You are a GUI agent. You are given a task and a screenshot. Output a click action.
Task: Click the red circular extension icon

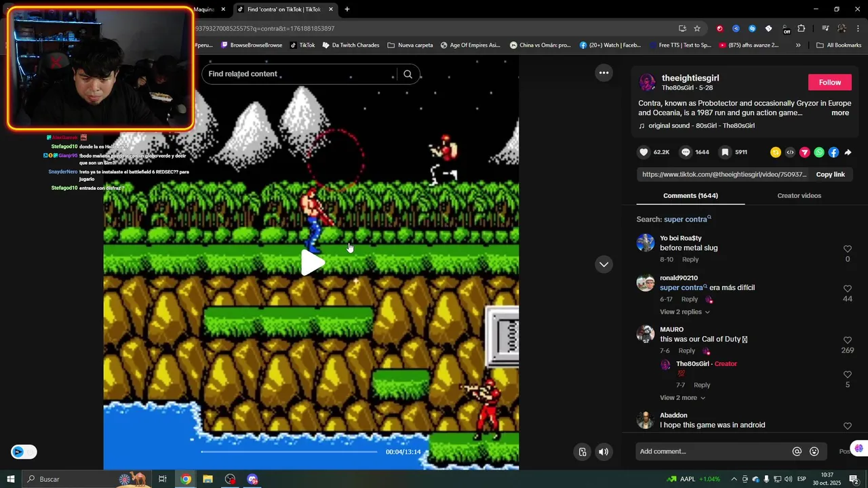tap(719, 28)
